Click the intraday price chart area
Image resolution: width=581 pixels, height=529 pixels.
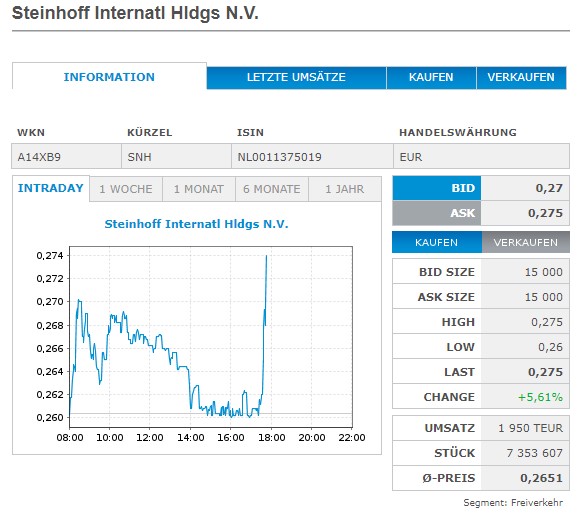(211, 336)
